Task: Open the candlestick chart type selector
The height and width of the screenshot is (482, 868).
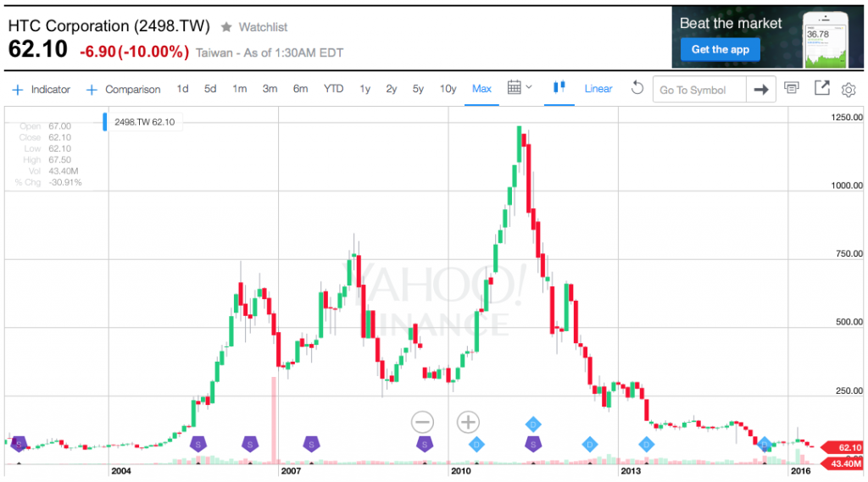Action: (559, 87)
